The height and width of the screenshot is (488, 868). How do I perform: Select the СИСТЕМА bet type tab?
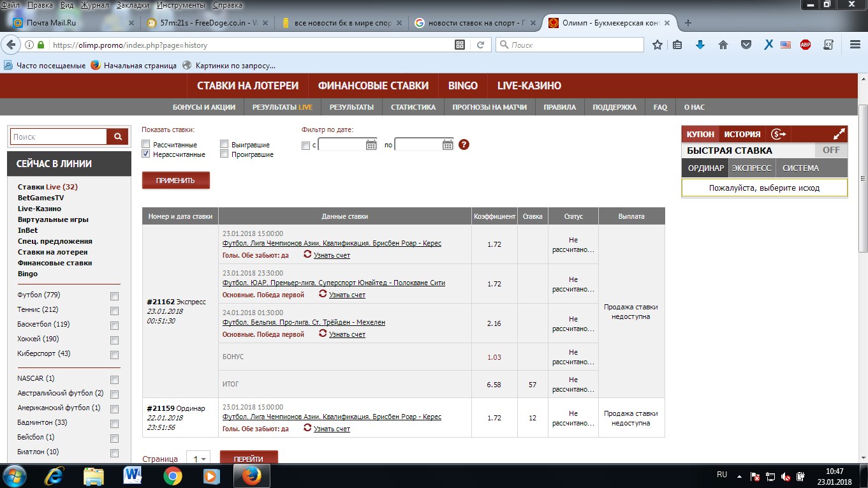(800, 168)
